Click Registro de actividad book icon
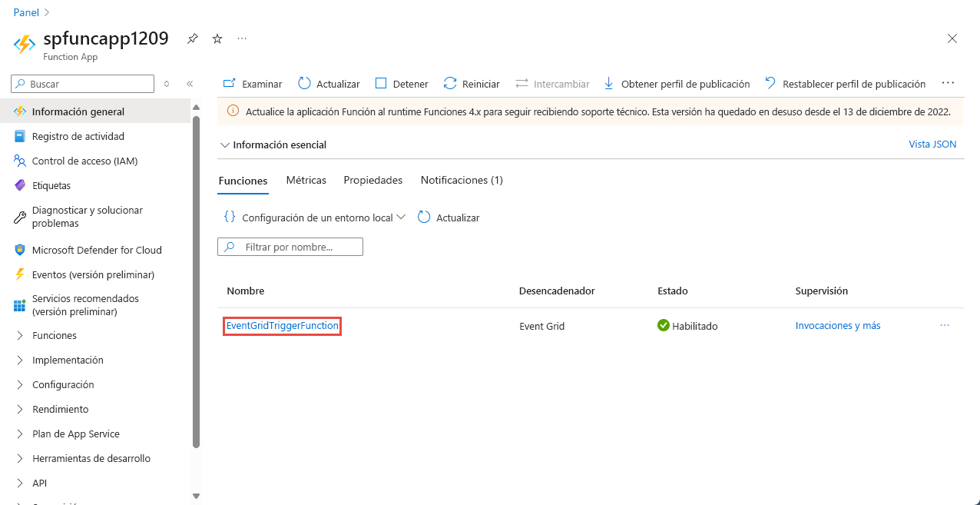Image resolution: width=980 pixels, height=505 pixels. click(x=20, y=136)
